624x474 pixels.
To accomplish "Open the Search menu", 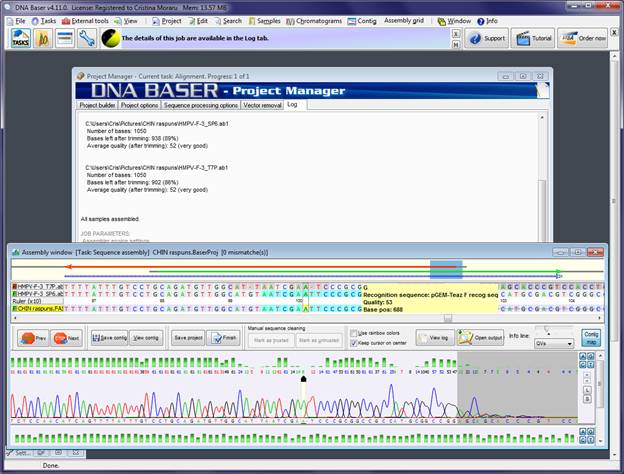I will tap(228, 21).
